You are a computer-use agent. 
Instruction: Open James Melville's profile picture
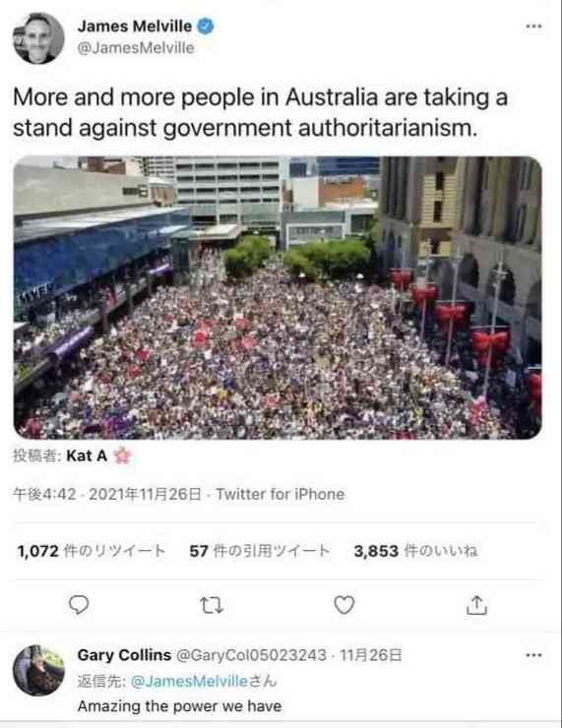point(38,38)
